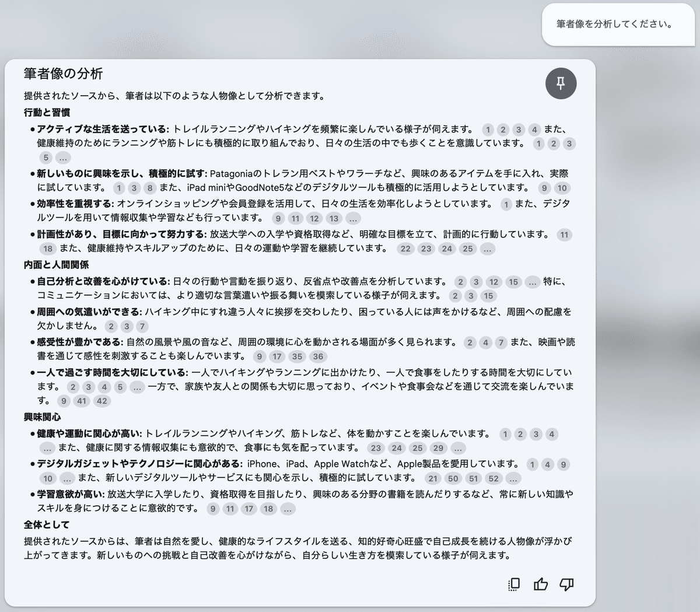The image size is (700, 612).
Task: View citation 17 in 学習意欲が高い bullet
Action: click(249, 509)
